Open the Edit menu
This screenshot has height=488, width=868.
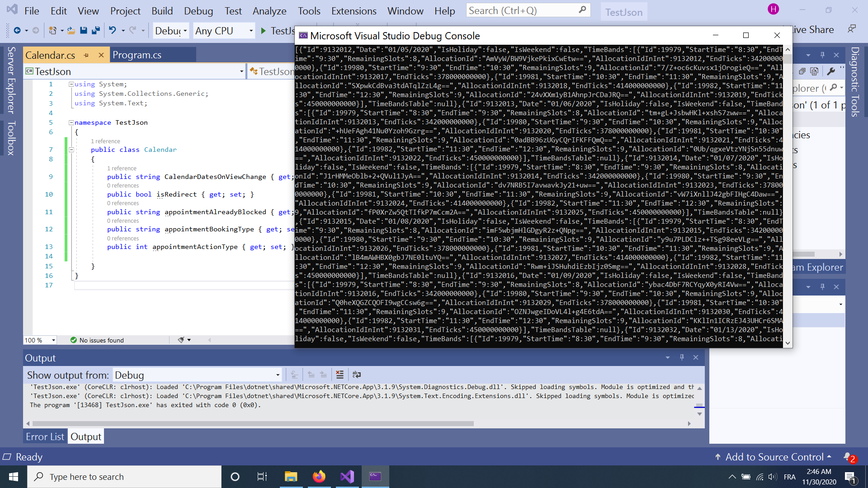click(59, 11)
